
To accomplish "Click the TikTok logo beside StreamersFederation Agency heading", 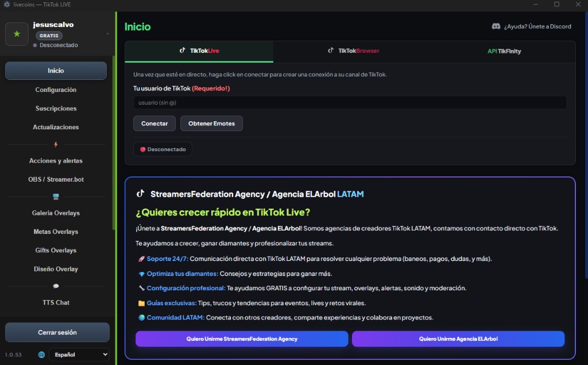I will point(140,194).
